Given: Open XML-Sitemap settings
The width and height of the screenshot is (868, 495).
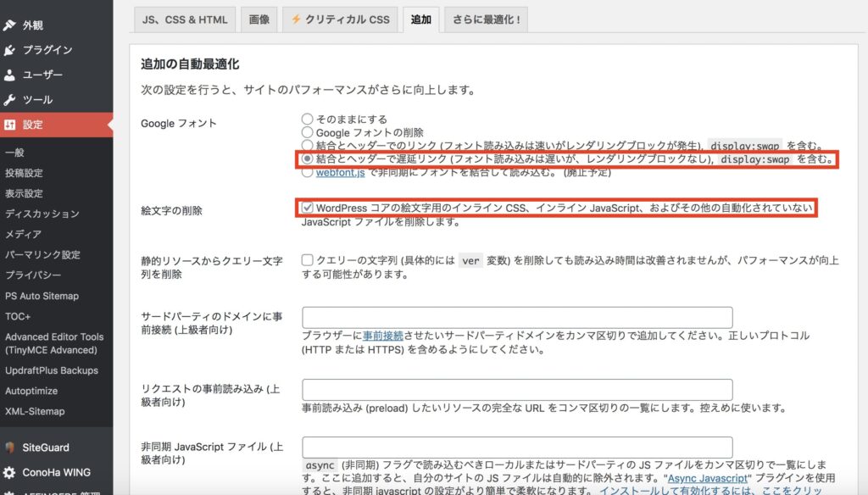Looking at the screenshot, I should coord(35,411).
